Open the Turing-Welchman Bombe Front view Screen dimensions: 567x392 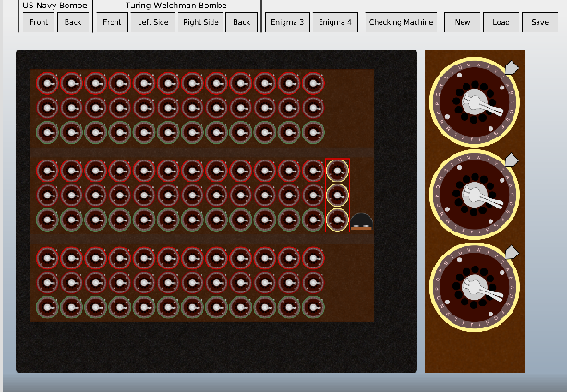coord(112,22)
